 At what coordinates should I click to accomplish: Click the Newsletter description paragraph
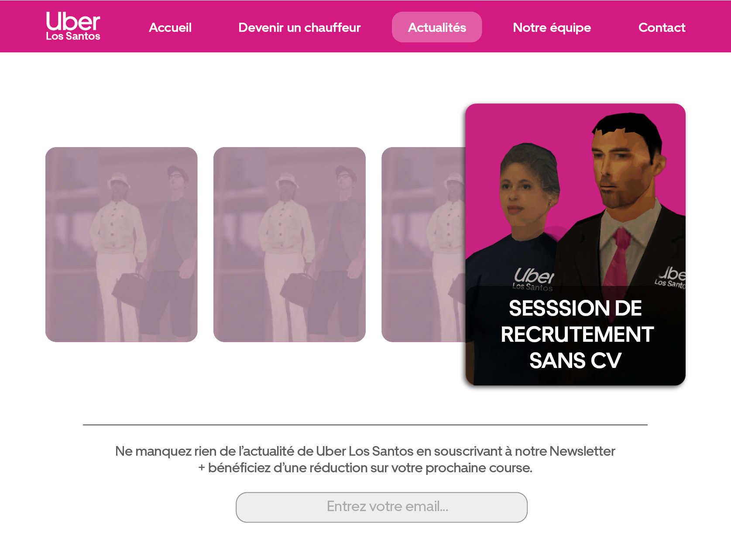[365, 459]
